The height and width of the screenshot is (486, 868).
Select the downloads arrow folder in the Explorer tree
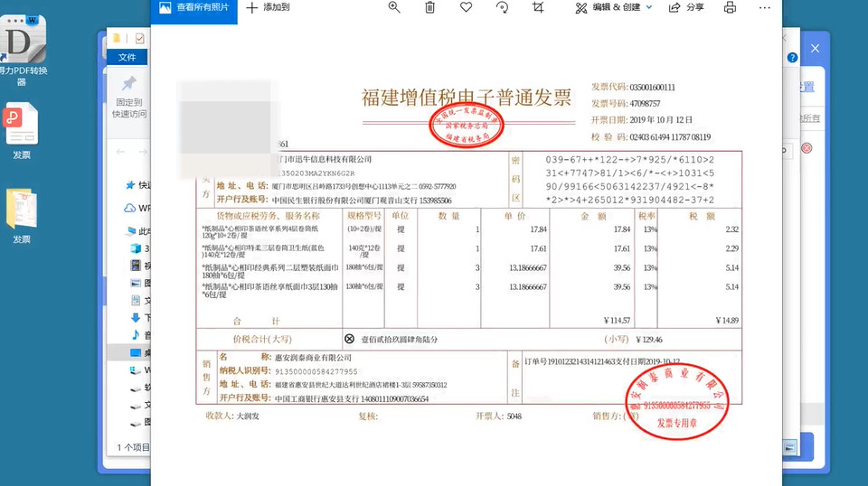tap(139, 317)
